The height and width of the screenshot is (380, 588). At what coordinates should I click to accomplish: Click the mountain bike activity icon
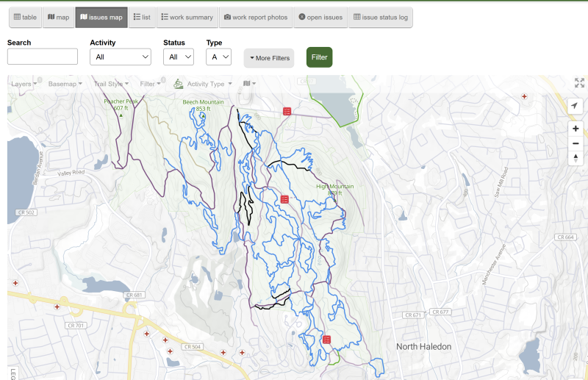pos(179,84)
